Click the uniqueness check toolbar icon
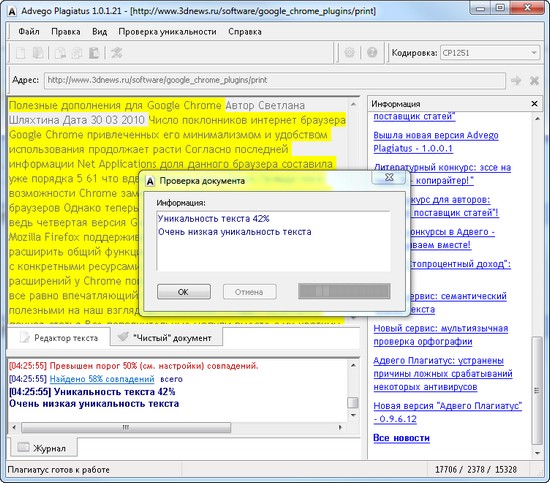 (116, 53)
